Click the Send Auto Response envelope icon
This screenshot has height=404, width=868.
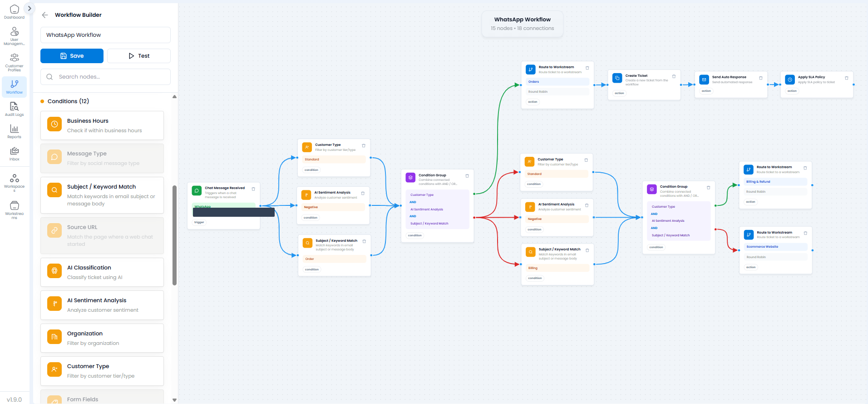click(704, 80)
